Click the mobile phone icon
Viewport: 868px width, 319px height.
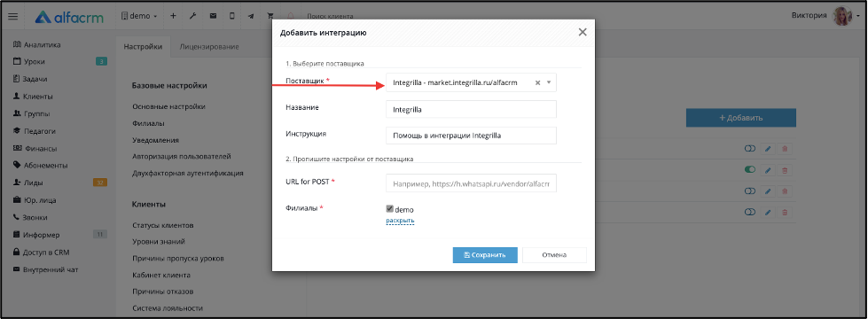tap(232, 16)
